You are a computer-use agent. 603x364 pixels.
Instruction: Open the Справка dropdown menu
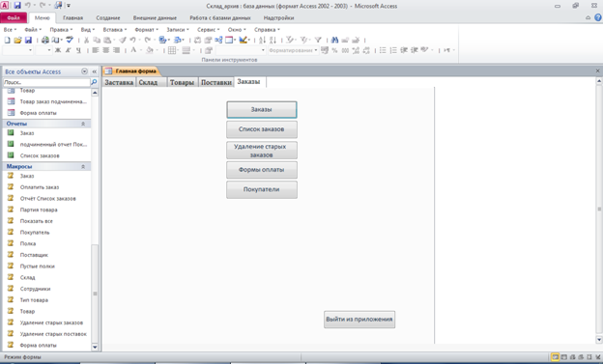[x=267, y=30]
